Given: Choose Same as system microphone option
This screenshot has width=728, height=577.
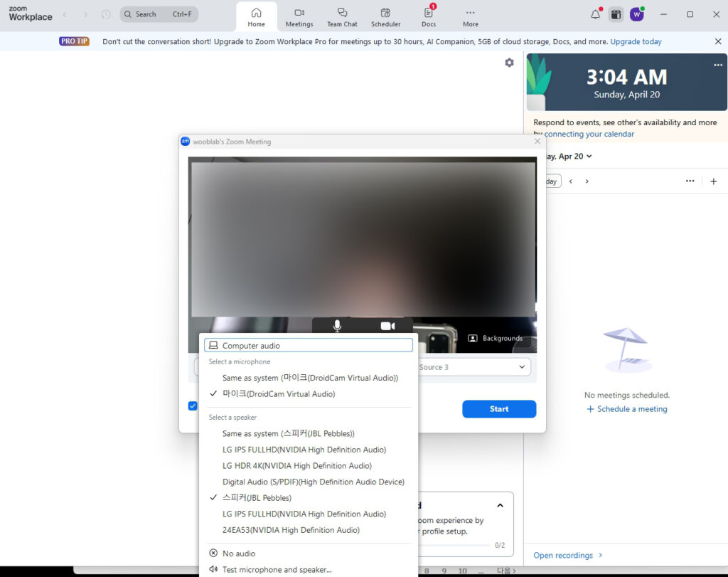Looking at the screenshot, I should tap(309, 378).
